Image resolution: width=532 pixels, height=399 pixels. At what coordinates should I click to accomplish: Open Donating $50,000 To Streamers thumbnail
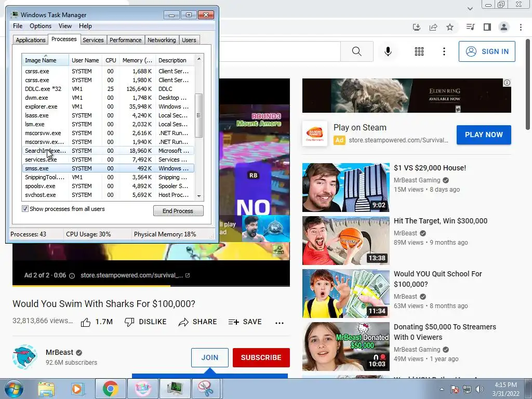(x=345, y=347)
